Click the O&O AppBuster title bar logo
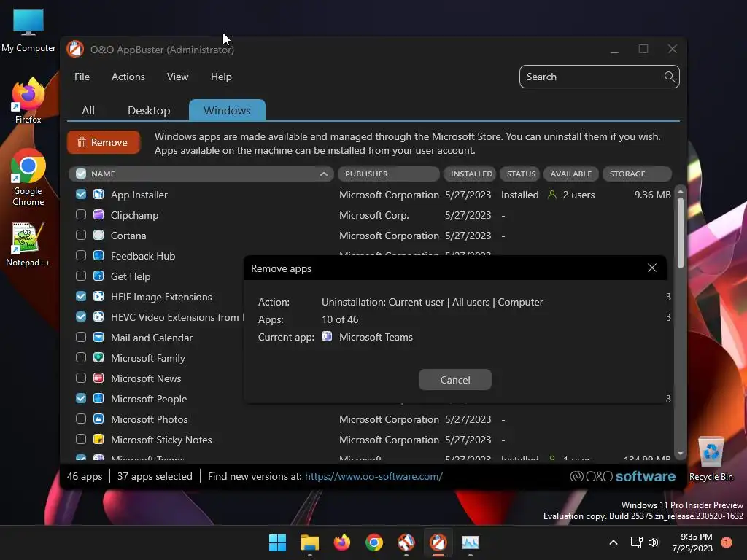 pos(75,49)
